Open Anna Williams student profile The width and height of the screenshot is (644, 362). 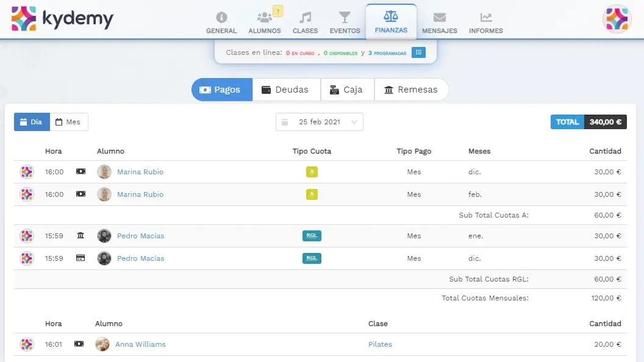140,344
